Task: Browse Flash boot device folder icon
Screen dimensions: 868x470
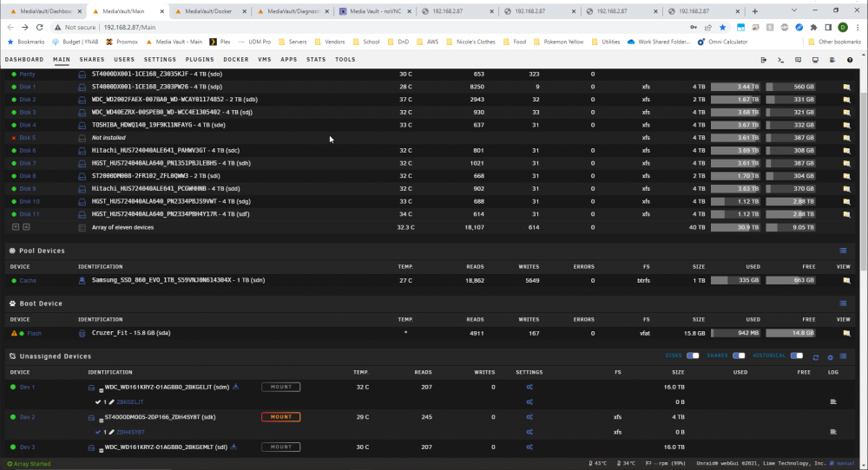Action: pyautogui.click(x=846, y=334)
